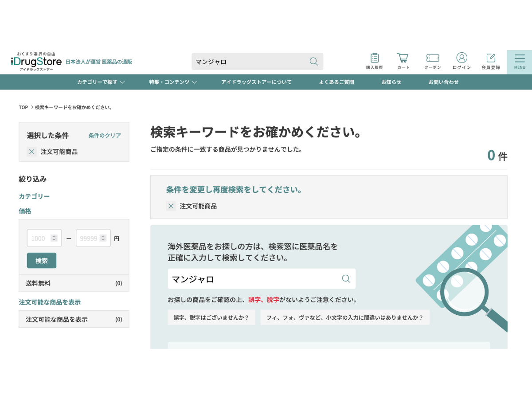This screenshot has height=399, width=532.
Task: Click the 絞り込み heading
Action: coord(33,179)
